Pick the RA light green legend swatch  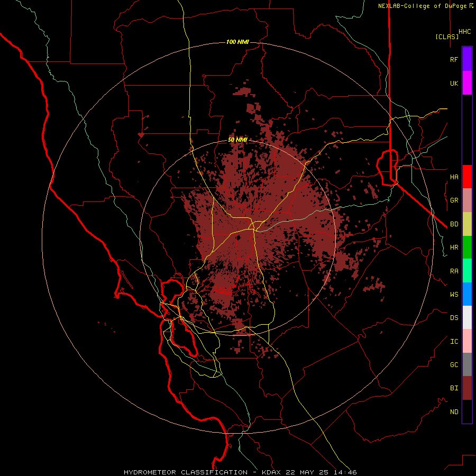(x=467, y=271)
